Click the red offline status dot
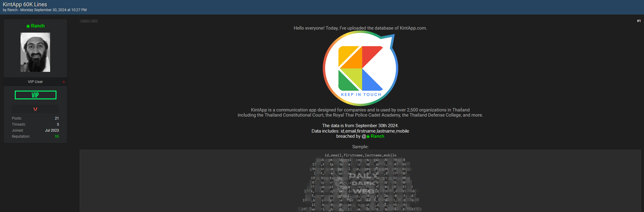Viewport: 644px width, 212px height. (64, 82)
